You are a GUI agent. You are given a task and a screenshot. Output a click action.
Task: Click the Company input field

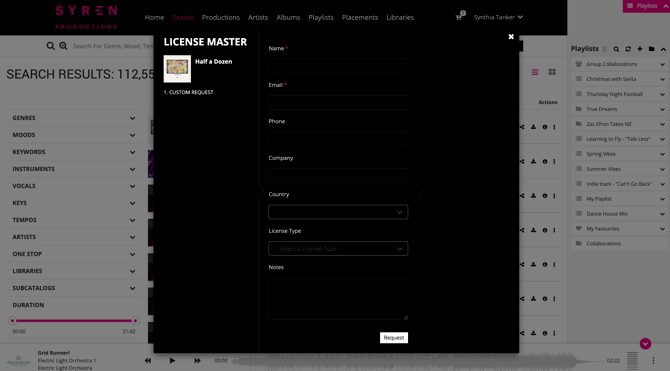pyautogui.click(x=338, y=176)
